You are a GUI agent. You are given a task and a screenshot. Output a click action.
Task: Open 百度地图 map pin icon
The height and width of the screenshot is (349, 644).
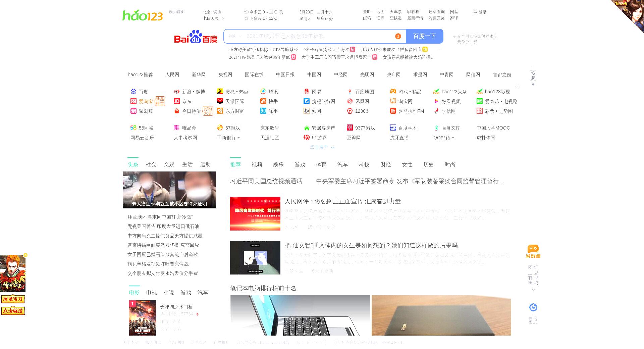350,92
